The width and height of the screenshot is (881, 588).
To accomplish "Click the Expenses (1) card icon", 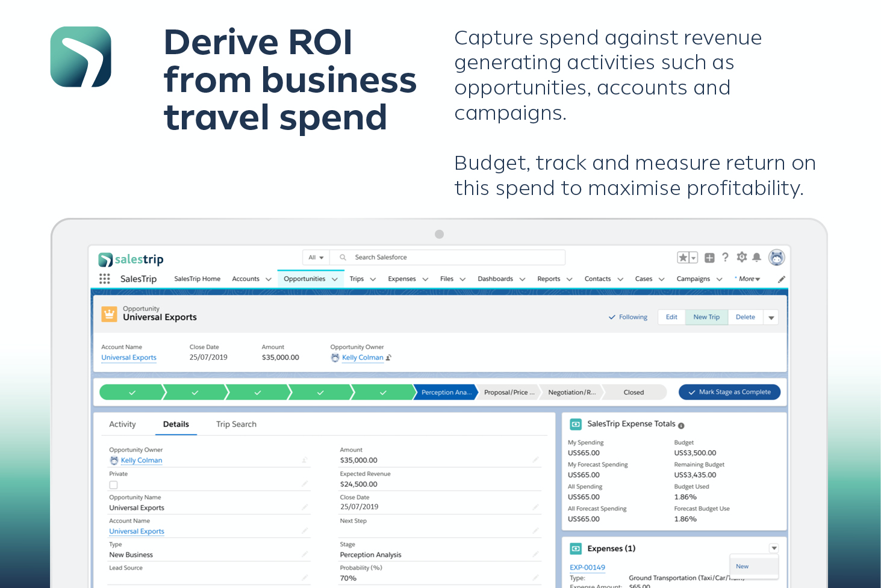I will (x=576, y=549).
